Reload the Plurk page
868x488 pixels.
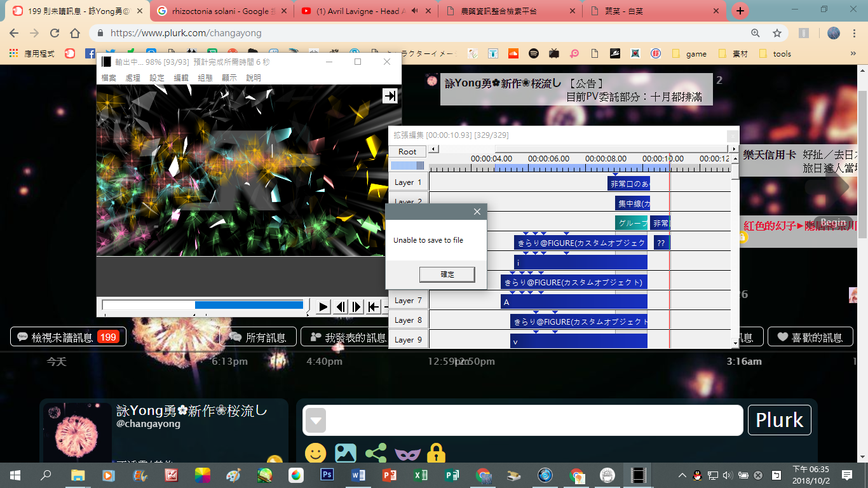click(55, 33)
